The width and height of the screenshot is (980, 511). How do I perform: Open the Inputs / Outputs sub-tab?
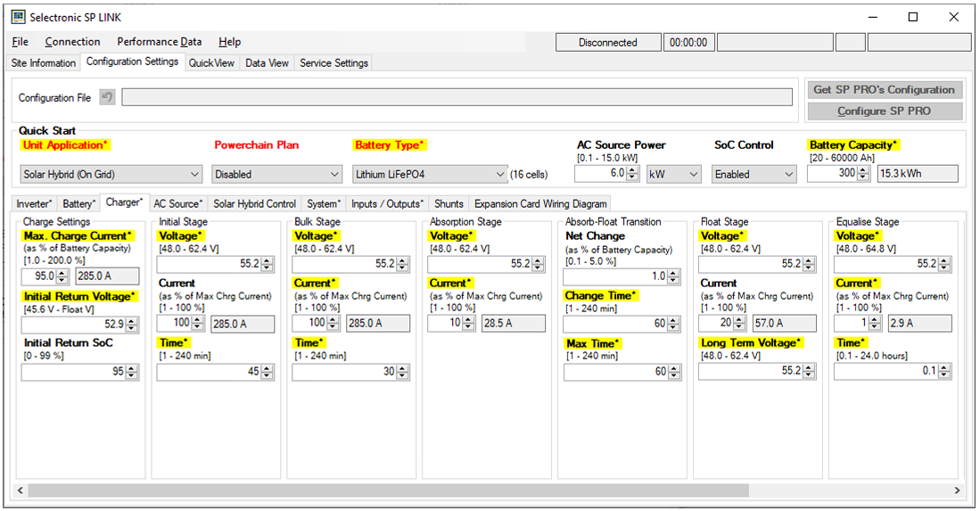387,203
